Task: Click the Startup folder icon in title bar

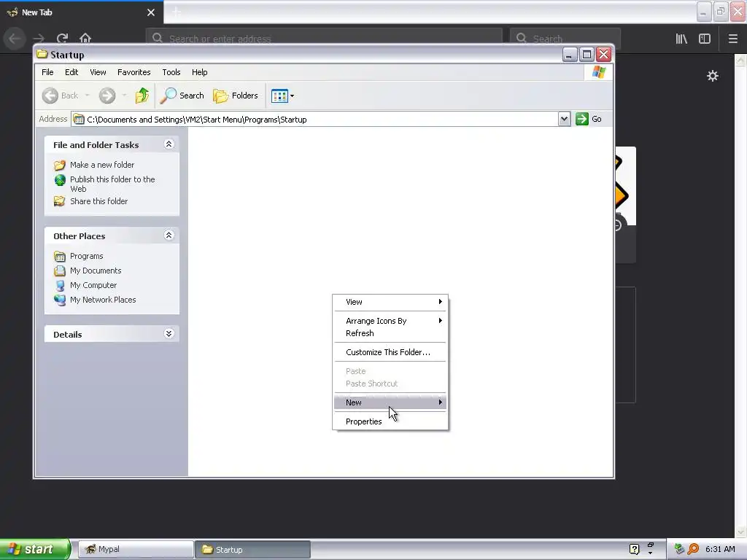Action: pyautogui.click(x=42, y=54)
